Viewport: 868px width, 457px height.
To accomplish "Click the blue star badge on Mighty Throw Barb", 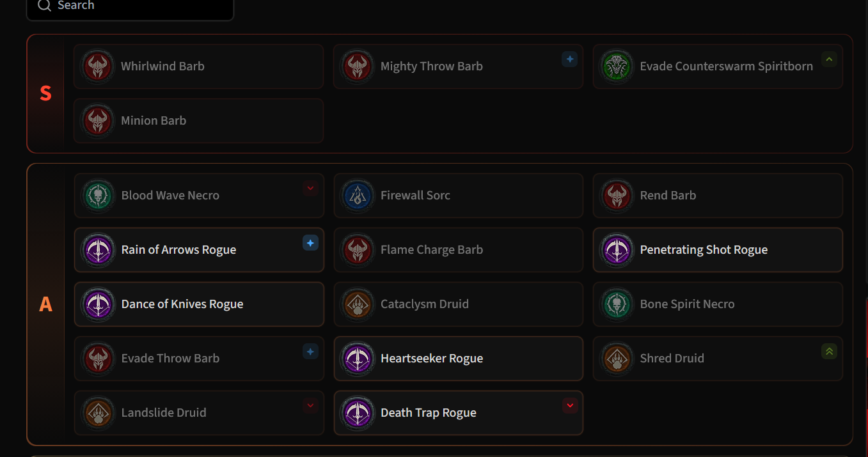I will [x=569, y=59].
